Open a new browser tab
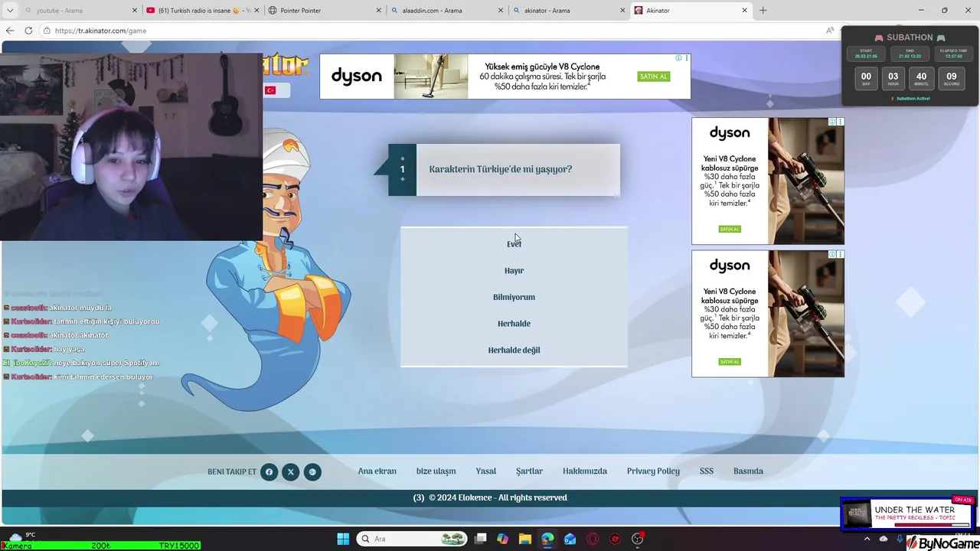The height and width of the screenshot is (551, 980). point(763,11)
